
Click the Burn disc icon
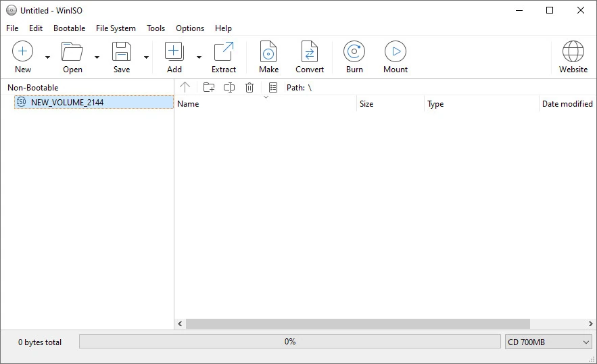click(354, 51)
